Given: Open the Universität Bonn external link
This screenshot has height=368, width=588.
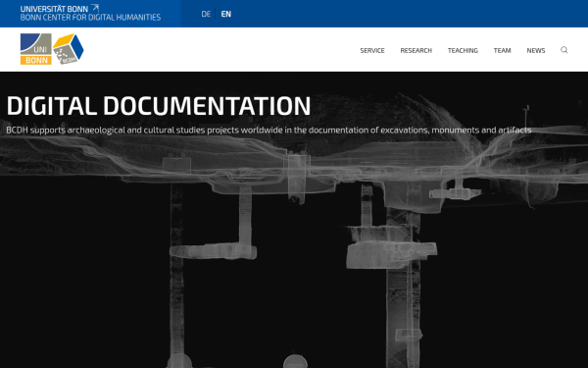Looking at the screenshot, I should pyautogui.click(x=60, y=9).
